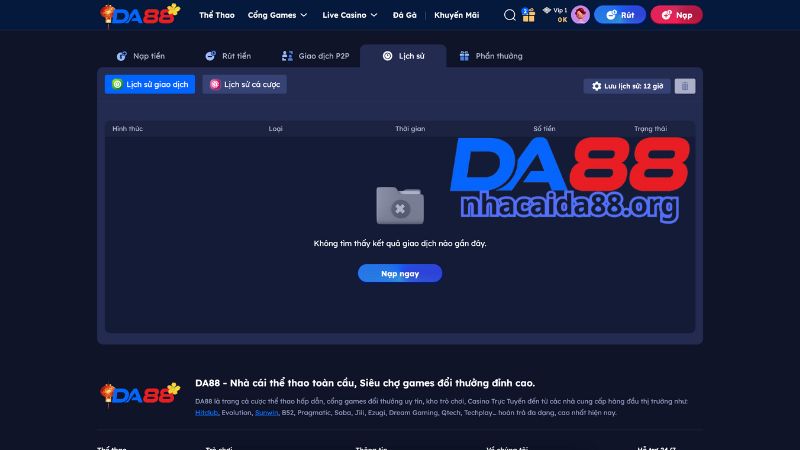Select Lịch sử cá cược sub-tab
The image size is (800, 450).
244,84
